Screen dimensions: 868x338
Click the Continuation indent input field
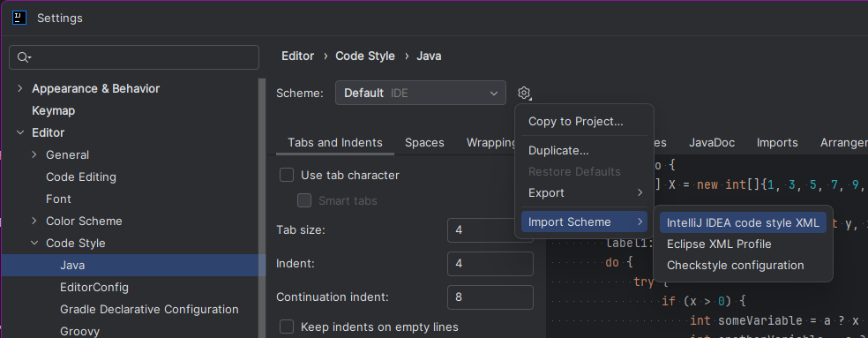click(490, 297)
